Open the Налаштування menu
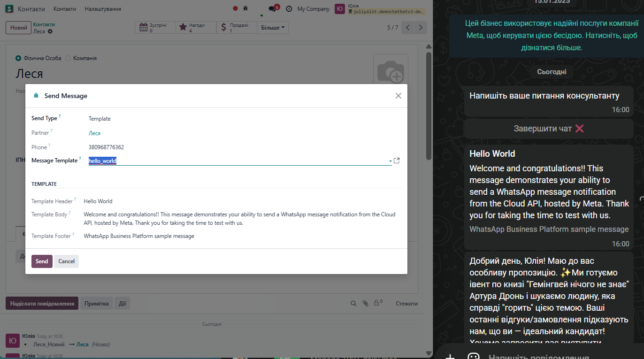Screen dimensions: 644x359 [103, 9]
